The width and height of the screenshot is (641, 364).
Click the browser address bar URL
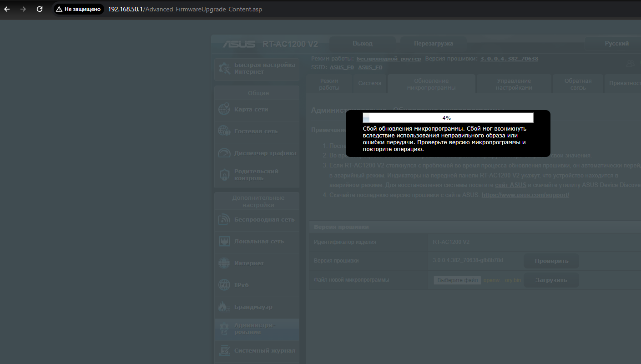pos(185,9)
